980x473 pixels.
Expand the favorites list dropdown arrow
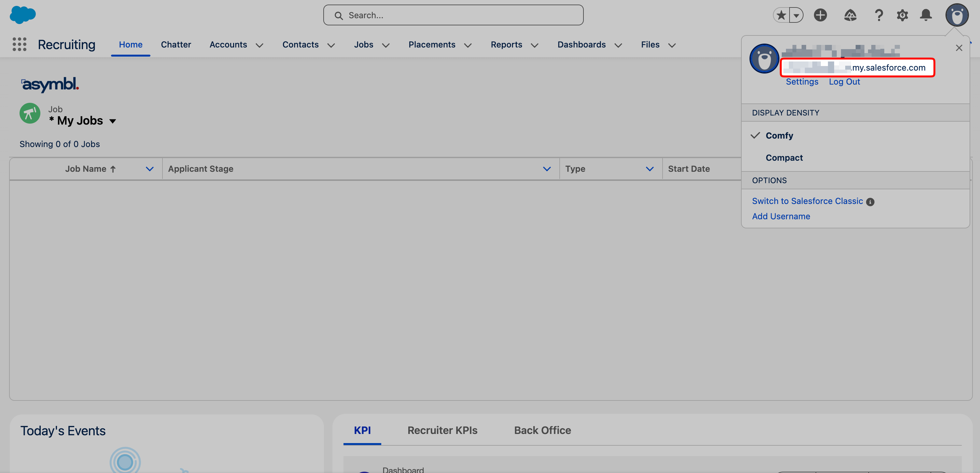click(796, 15)
